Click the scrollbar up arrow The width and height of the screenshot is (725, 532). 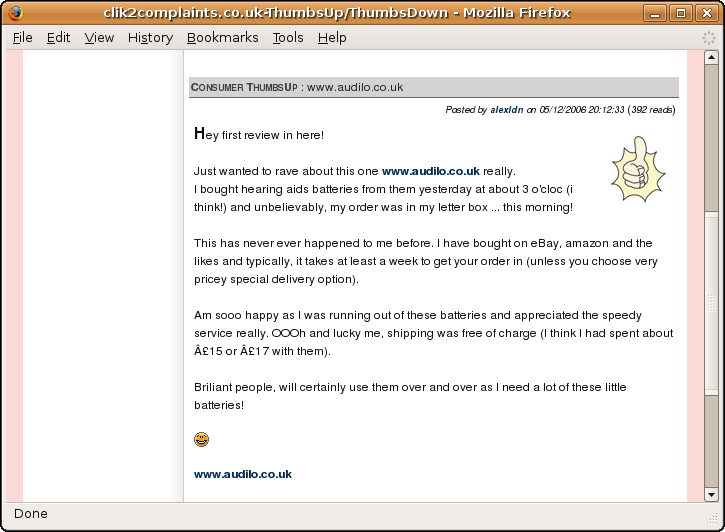(x=711, y=57)
